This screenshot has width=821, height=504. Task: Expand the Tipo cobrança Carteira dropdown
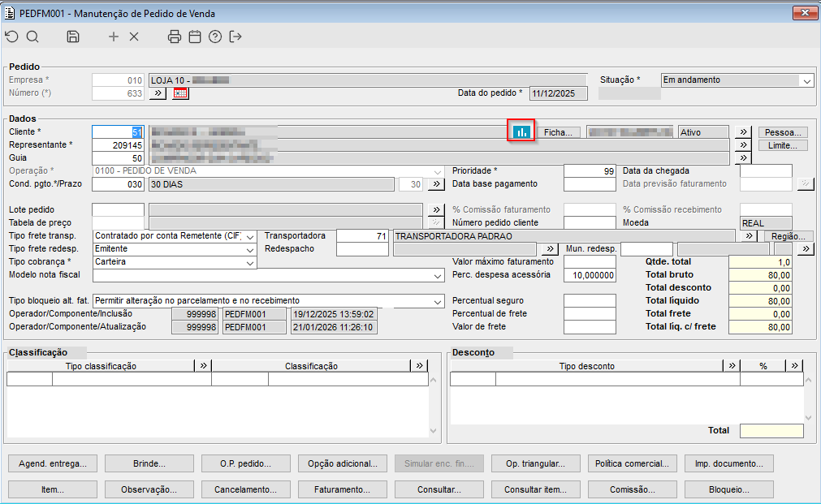click(x=250, y=262)
